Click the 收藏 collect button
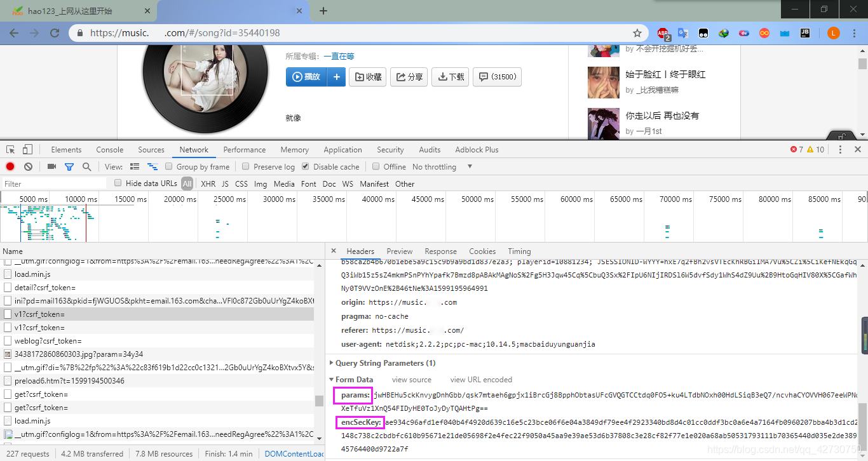868x461 pixels. coord(368,77)
